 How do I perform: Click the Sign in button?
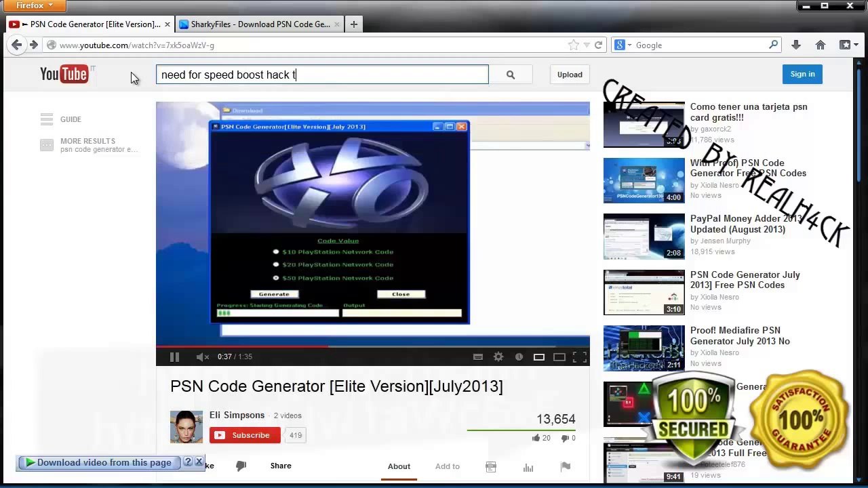coord(802,74)
